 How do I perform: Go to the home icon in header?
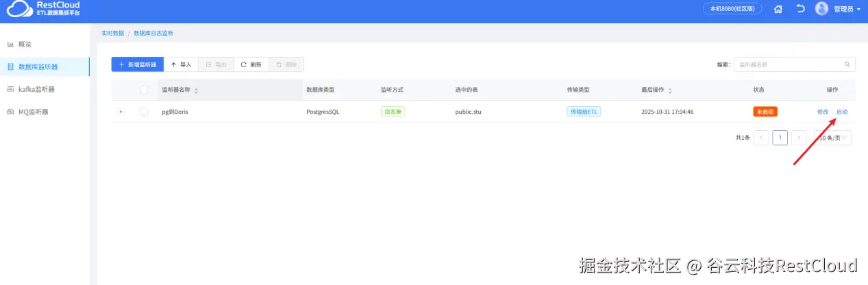(778, 9)
